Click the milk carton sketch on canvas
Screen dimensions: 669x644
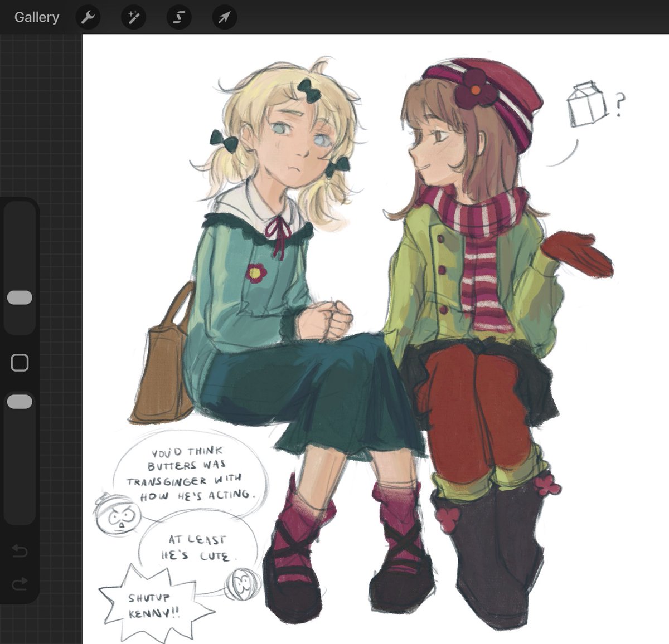587,104
